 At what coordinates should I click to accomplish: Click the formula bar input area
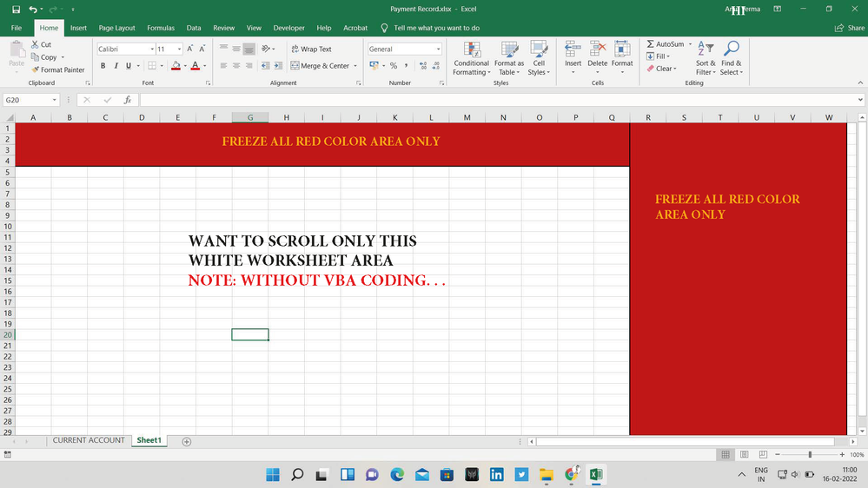tap(498, 100)
